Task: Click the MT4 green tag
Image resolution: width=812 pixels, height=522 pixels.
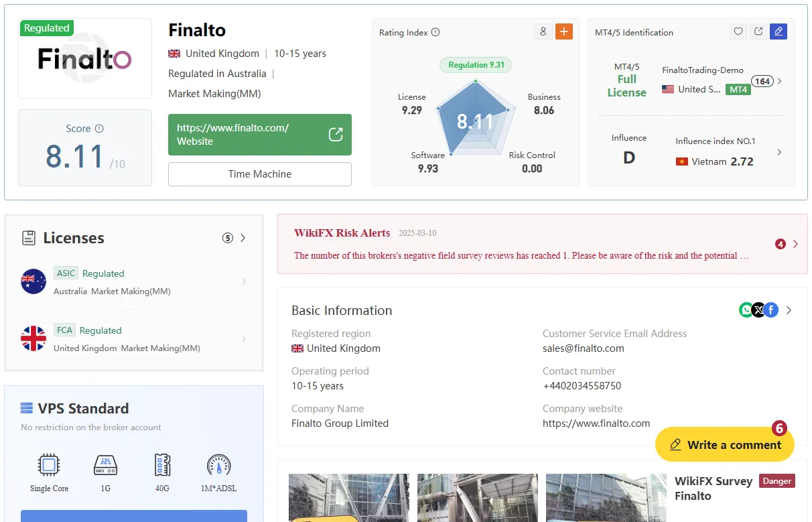Action: 738,89
